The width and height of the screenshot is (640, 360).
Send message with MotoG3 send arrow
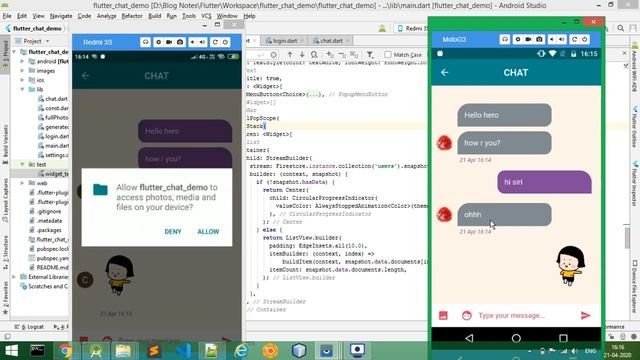point(586,315)
